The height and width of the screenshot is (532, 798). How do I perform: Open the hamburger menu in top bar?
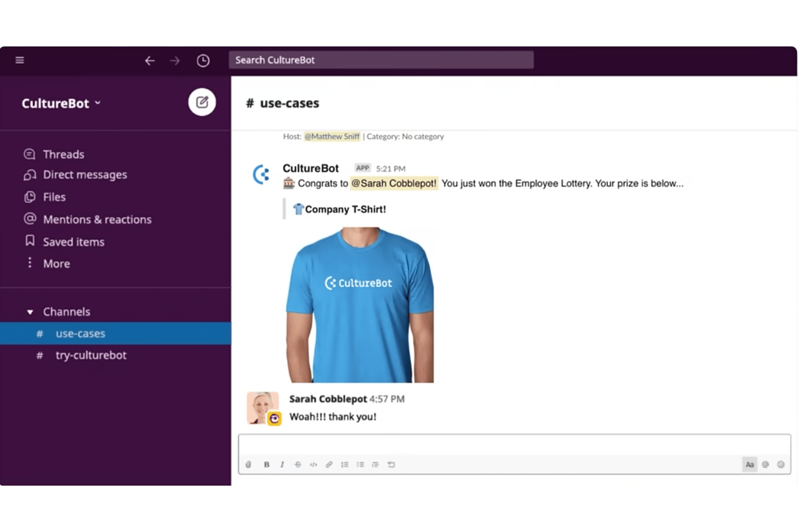(20, 60)
